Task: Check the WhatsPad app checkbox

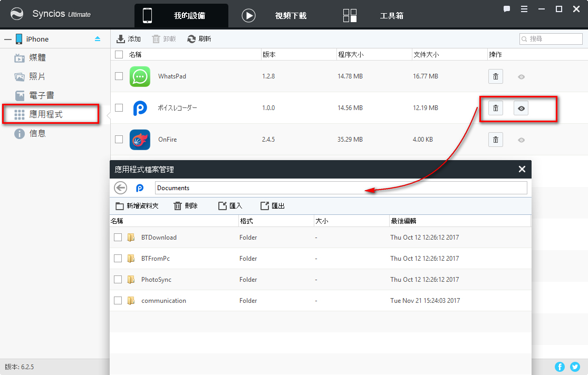Action: [119, 76]
